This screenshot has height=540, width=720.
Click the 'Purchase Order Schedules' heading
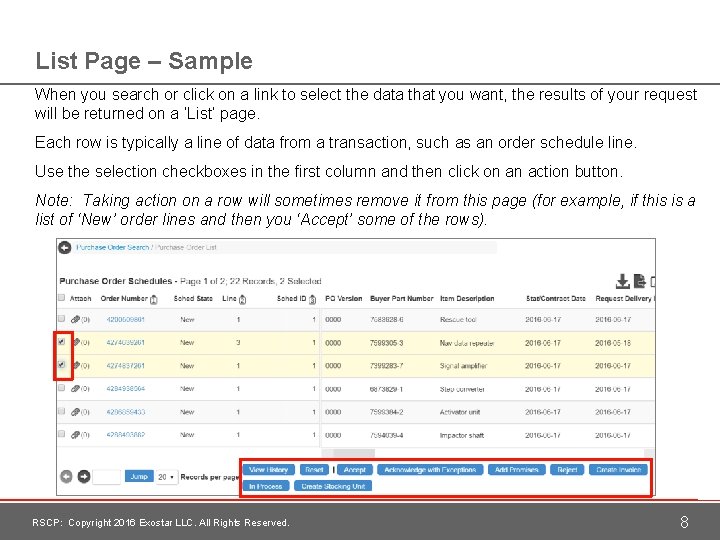click(x=116, y=281)
